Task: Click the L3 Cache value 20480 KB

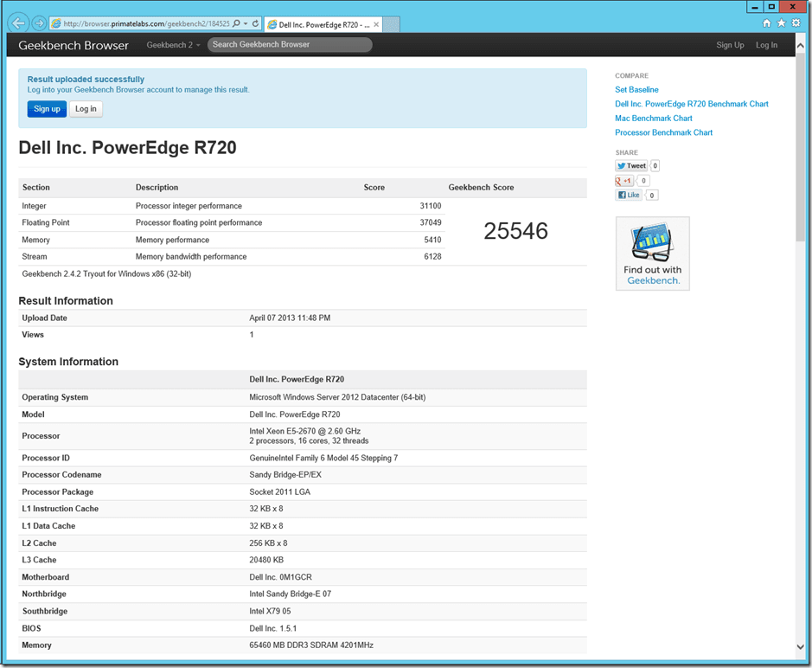Action: pyautogui.click(x=266, y=560)
